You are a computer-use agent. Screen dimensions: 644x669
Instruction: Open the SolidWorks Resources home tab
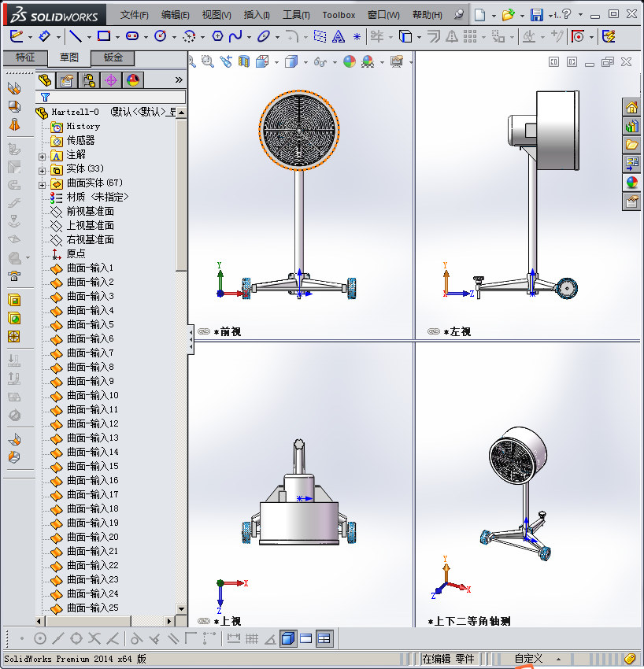tap(632, 107)
